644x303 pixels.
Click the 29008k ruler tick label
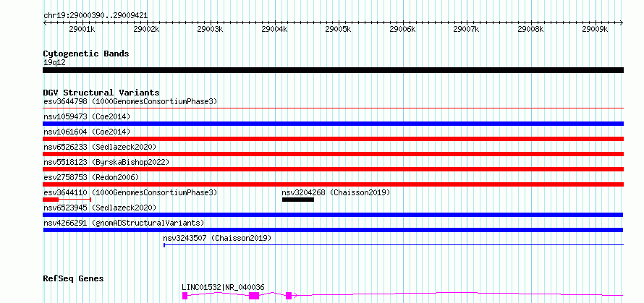click(530, 30)
